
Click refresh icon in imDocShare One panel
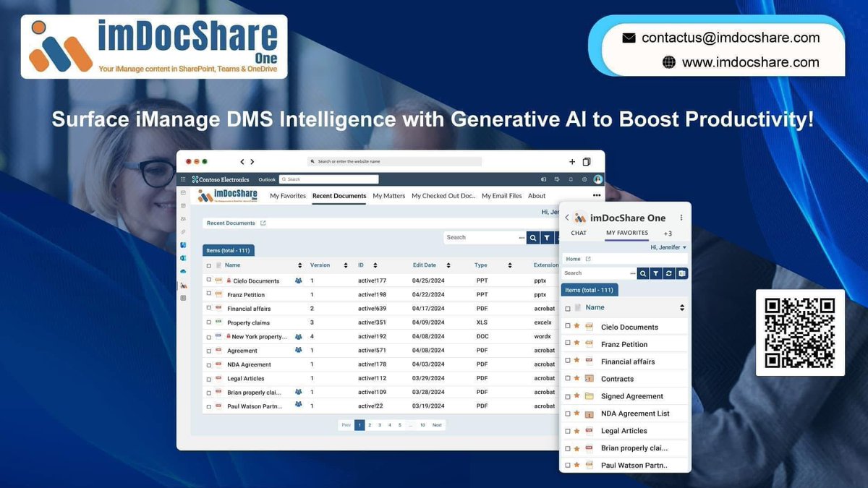(x=669, y=273)
